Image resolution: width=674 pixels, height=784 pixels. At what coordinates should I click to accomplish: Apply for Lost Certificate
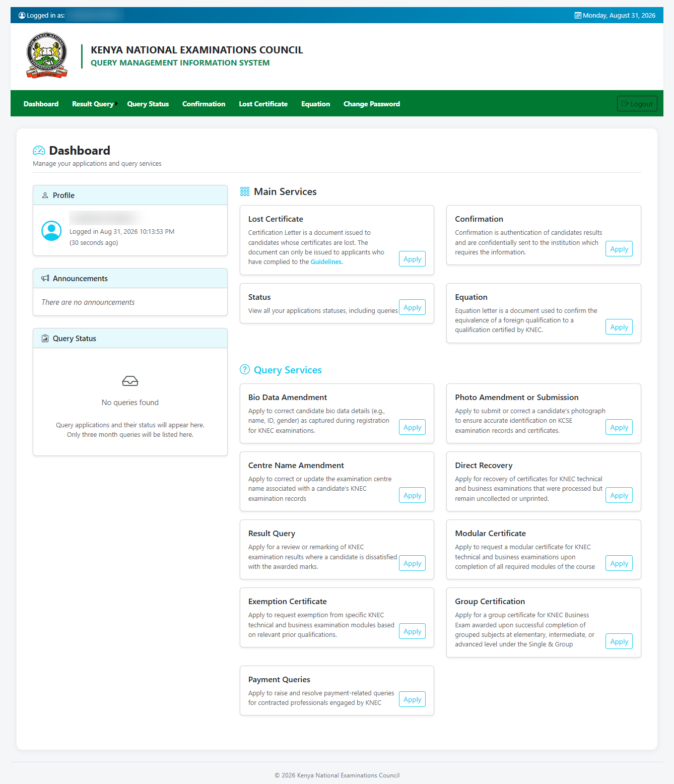(412, 259)
